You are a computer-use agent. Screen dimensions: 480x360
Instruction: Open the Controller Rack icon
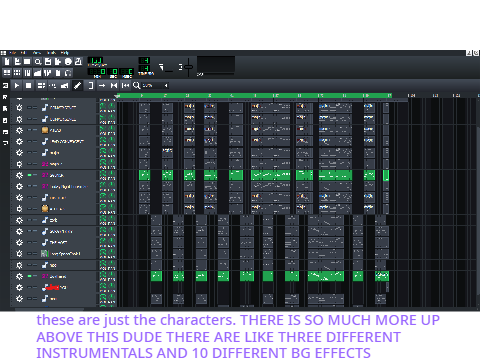pos(68,73)
